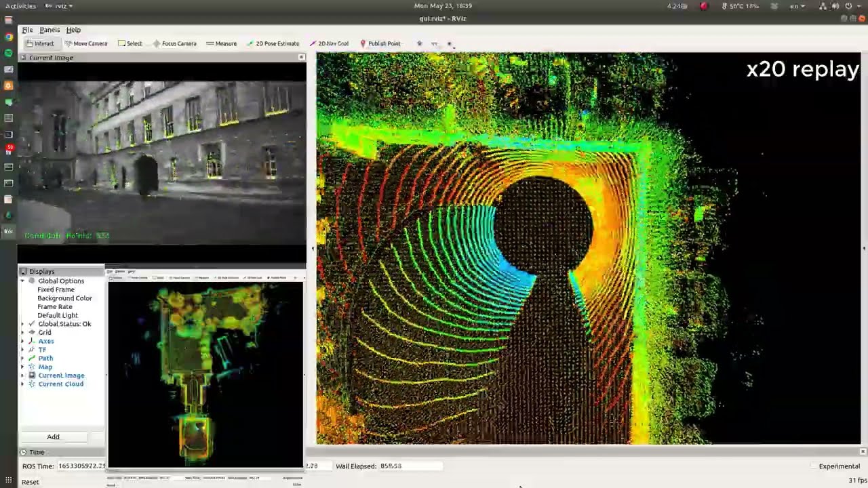Expand the Global Status: Ok node
The image size is (868, 488).
[22, 324]
